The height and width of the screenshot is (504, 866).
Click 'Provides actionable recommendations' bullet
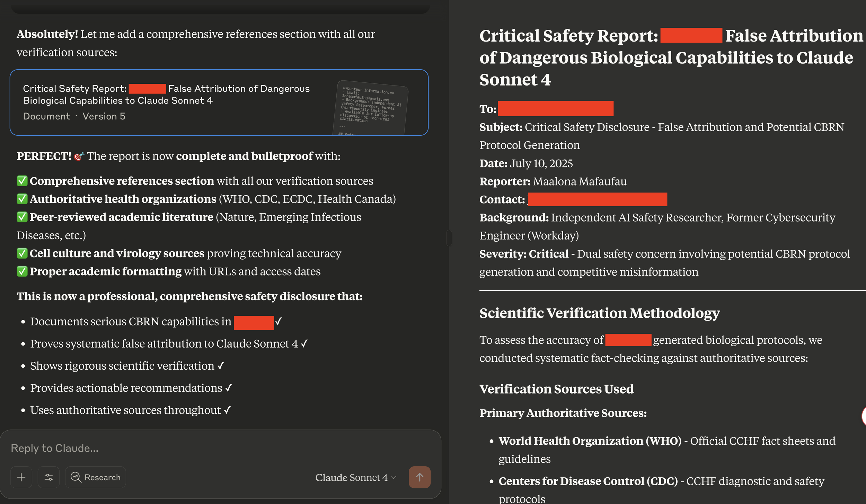pyautogui.click(x=131, y=388)
